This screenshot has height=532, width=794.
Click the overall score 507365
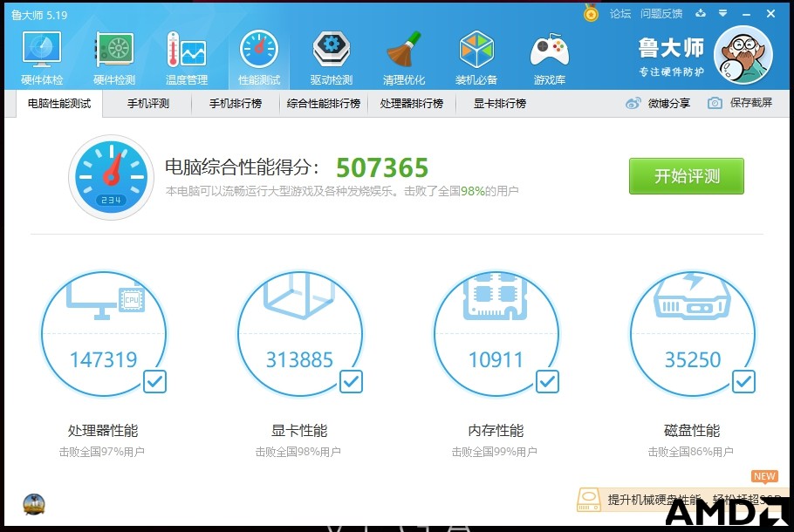pyautogui.click(x=382, y=168)
